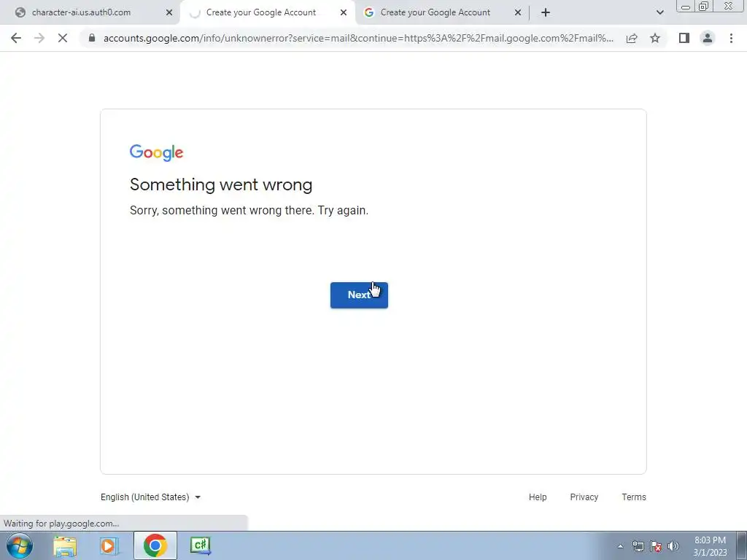Click the Chrome taskbar icon
747x560 pixels.
coord(155,545)
